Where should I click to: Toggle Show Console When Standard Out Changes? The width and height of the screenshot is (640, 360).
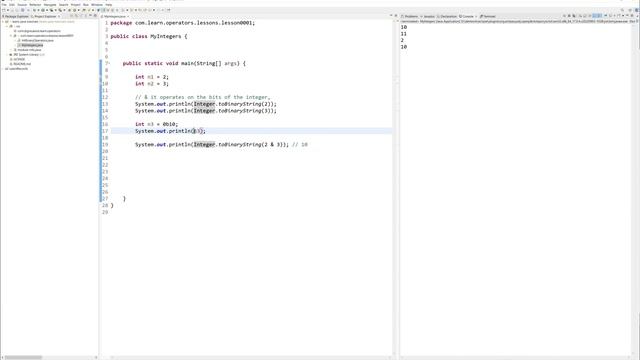[x=594, y=16]
